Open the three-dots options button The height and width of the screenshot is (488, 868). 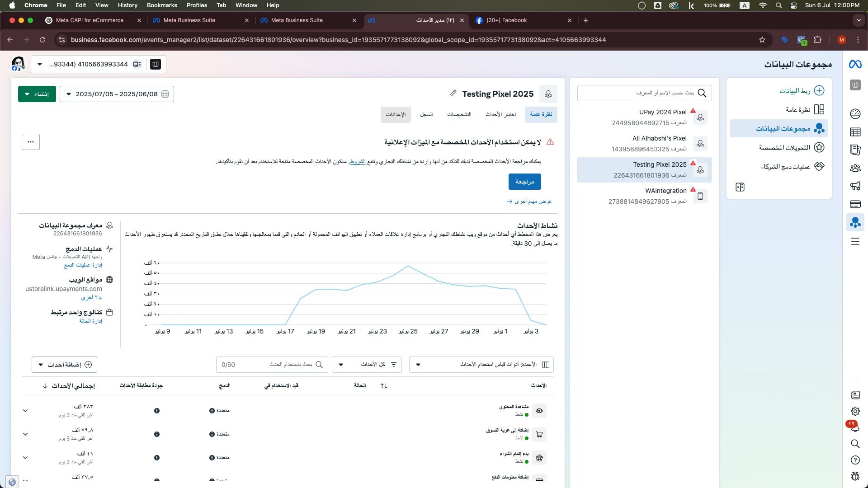click(31, 142)
